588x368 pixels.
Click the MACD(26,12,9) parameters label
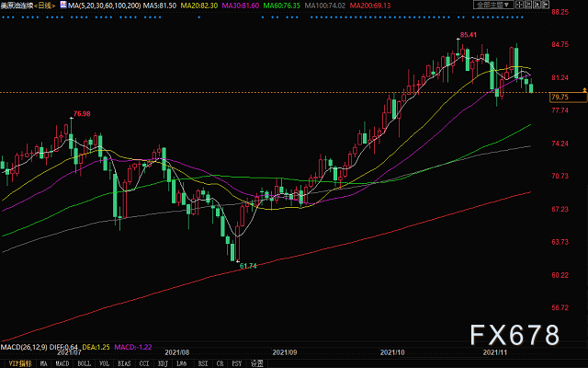click(24, 347)
